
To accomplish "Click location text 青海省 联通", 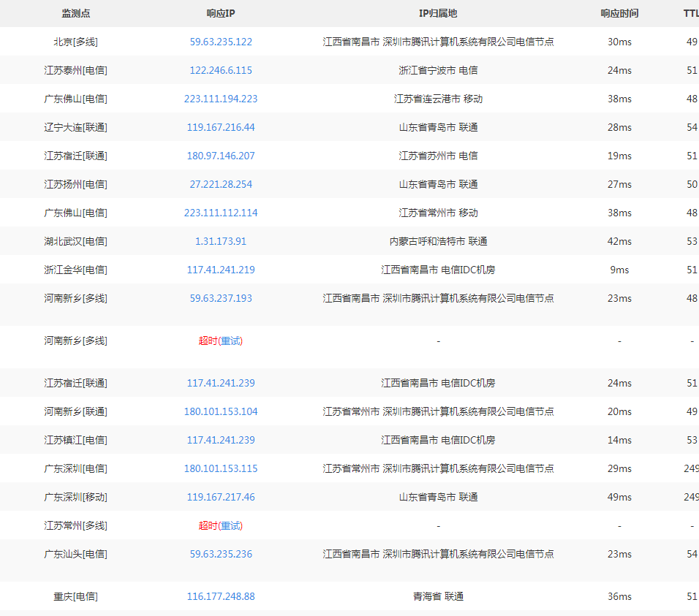I will (438, 596).
